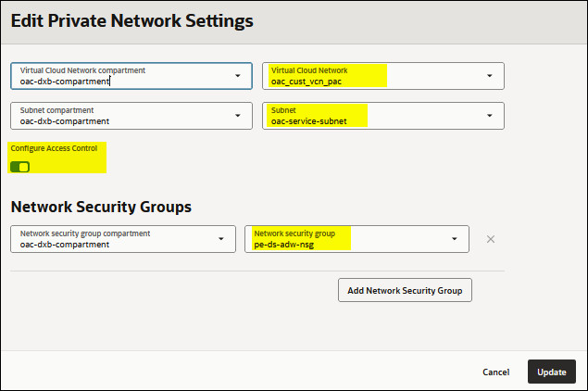Click the Configure Access Control label
This screenshot has width=588, height=391.
click(x=54, y=148)
